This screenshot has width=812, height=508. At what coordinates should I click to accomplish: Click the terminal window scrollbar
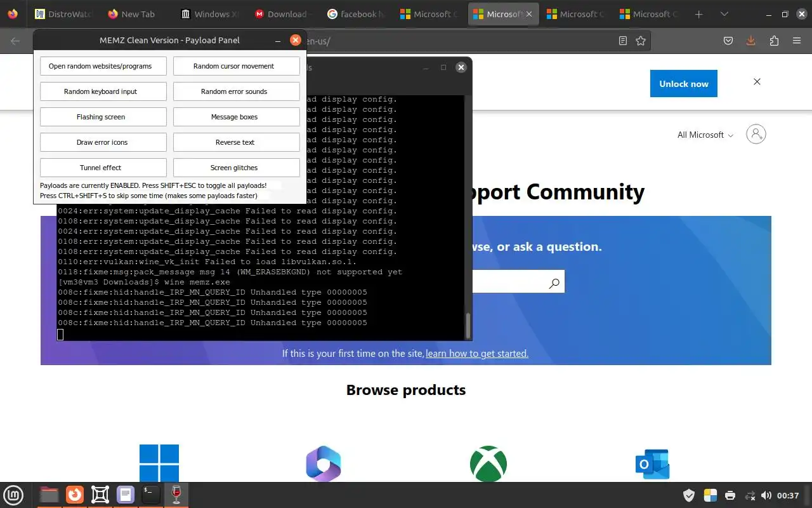point(469,326)
